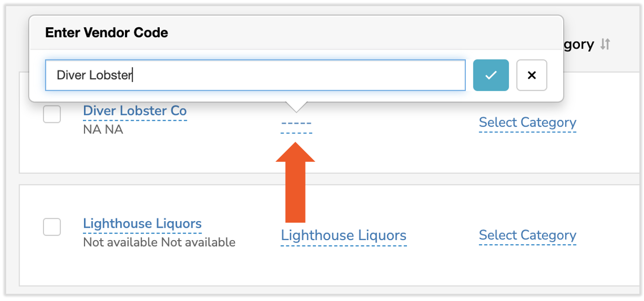
Task: Place cursor in the vendor code text field
Action: coord(256,75)
